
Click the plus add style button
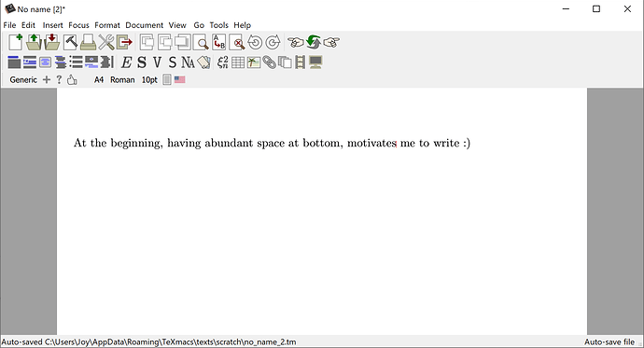click(47, 79)
